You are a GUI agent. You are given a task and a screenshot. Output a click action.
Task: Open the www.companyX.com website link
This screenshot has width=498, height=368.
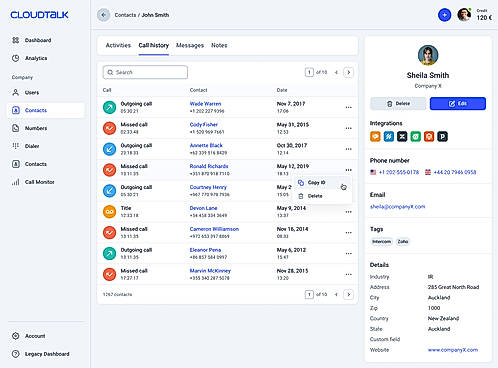pos(453,350)
